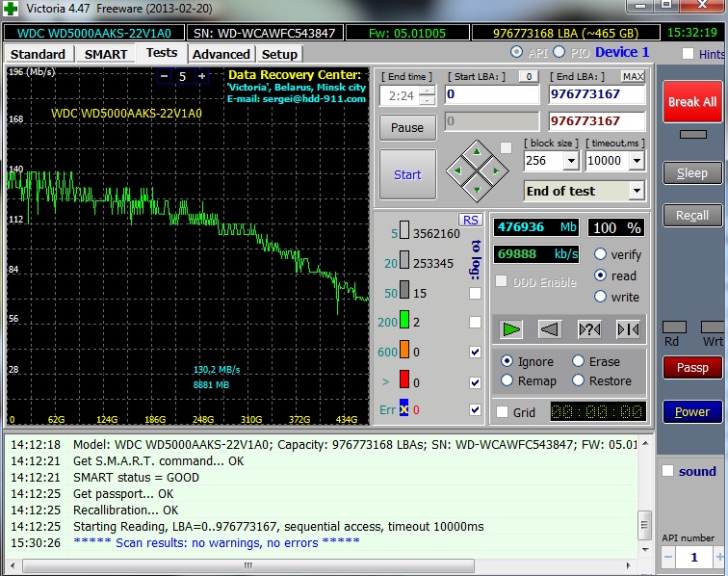Expand the timeout ms dropdown

pyautogui.click(x=637, y=161)
